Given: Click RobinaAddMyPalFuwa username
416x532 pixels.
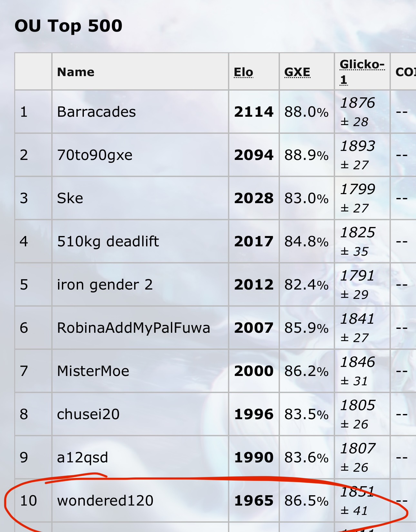Looking at the screenshot, I should coord(134,328).
